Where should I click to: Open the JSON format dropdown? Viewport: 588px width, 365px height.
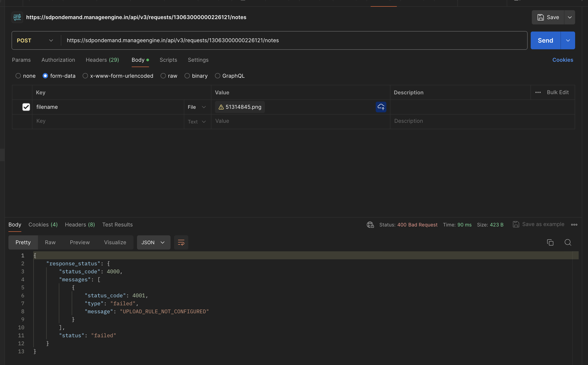click(x=153, y=242)
